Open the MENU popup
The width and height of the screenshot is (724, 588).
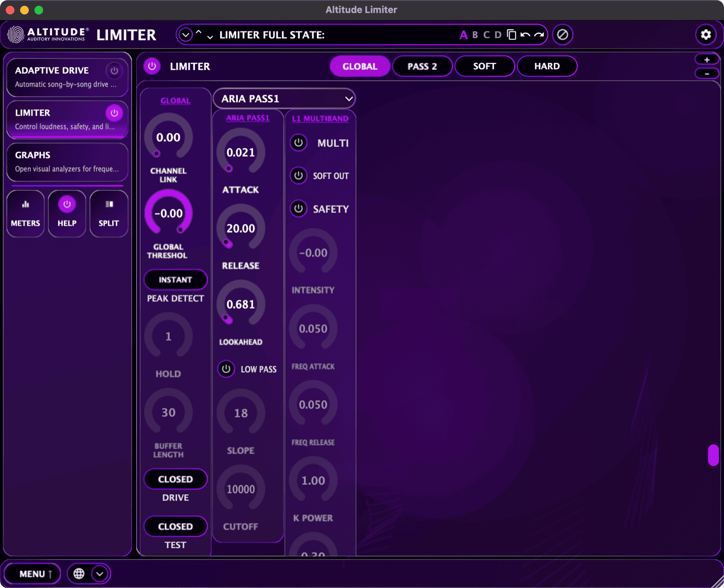[32, 574]
